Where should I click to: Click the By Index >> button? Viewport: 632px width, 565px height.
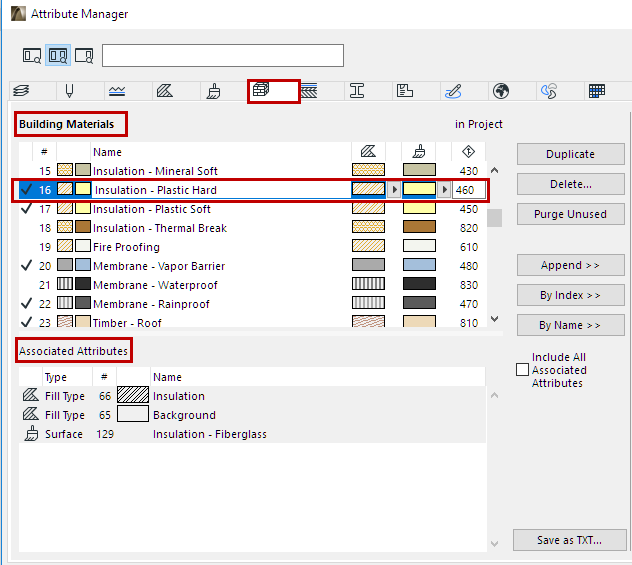tap(570, 295)
